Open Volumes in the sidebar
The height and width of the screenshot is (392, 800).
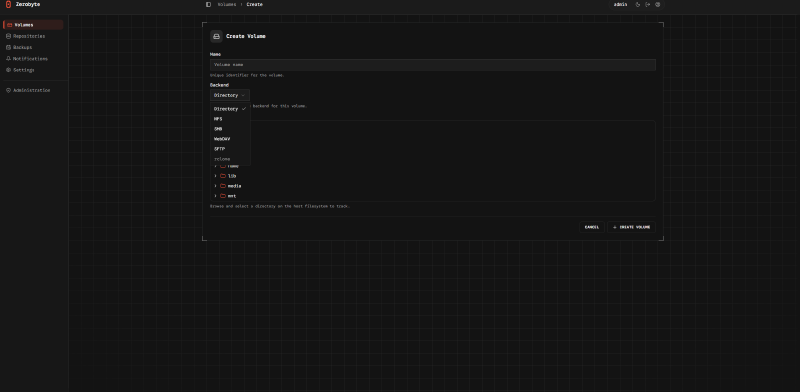[x=33, y=24]
